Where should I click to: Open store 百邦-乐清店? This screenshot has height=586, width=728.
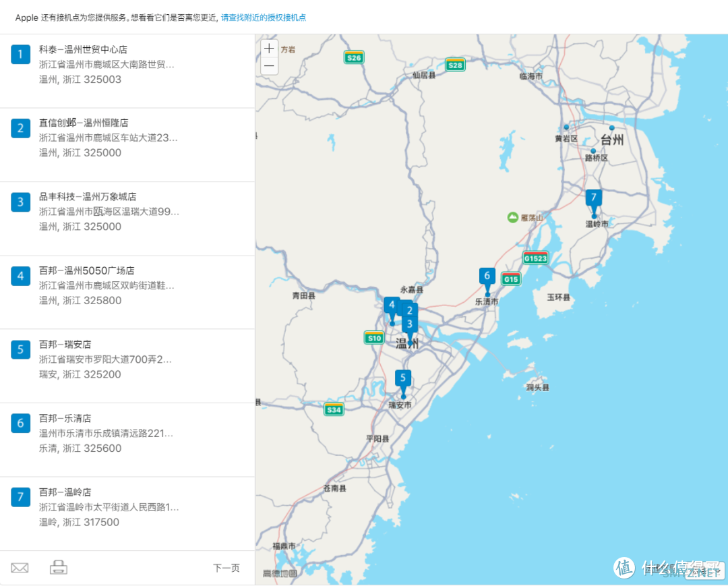point(65,418)
